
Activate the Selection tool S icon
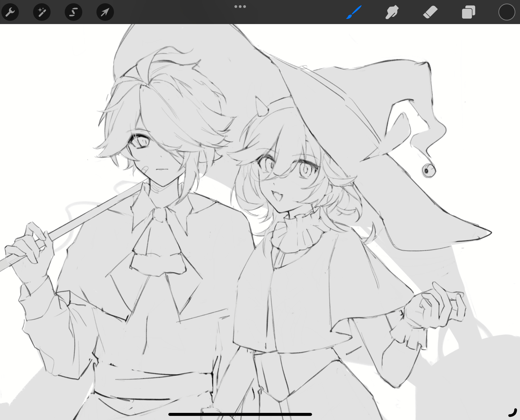click(74, 12)
